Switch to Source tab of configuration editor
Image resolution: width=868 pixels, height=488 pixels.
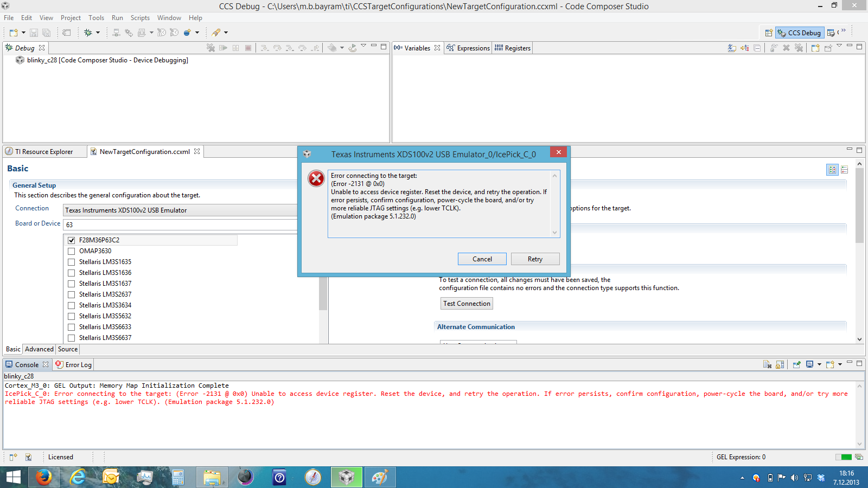tap(68, 349)
